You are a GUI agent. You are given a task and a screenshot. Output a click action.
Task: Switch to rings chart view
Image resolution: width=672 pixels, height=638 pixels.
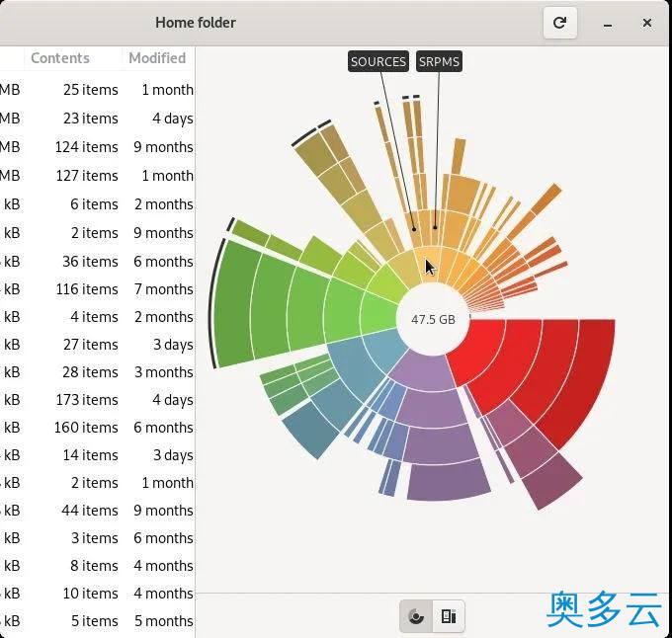click(416, 617)
